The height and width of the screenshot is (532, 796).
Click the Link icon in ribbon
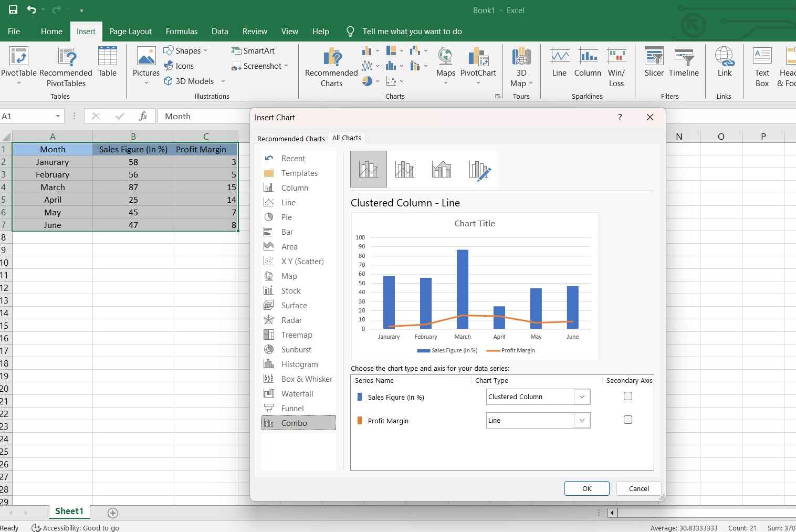724,62
